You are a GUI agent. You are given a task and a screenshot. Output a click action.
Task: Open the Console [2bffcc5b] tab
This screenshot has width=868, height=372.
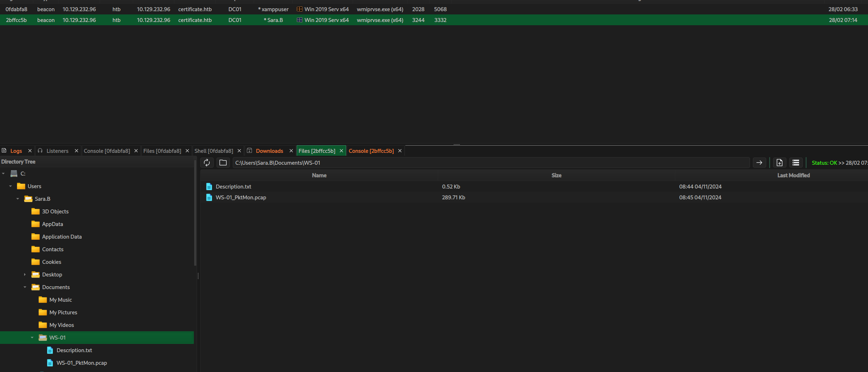(x=371, y=151)
